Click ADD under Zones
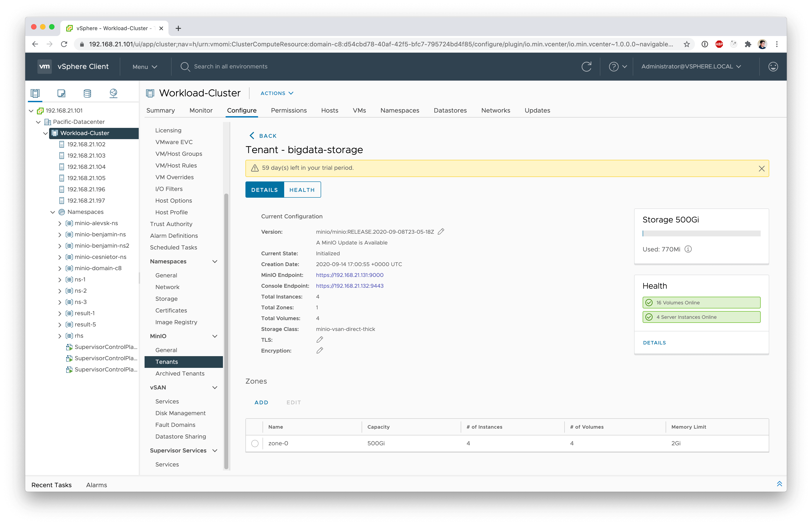This screenshot has width=812, height=525. 261,402
